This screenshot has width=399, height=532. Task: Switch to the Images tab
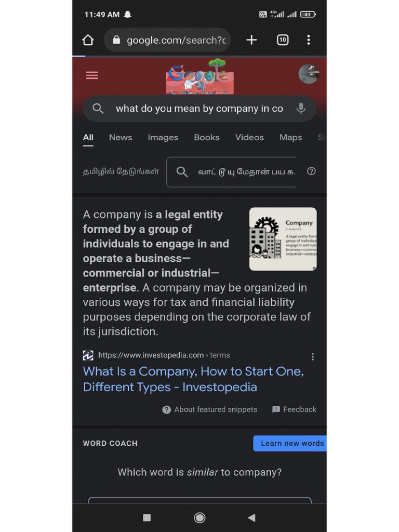(x=163, y=137)
